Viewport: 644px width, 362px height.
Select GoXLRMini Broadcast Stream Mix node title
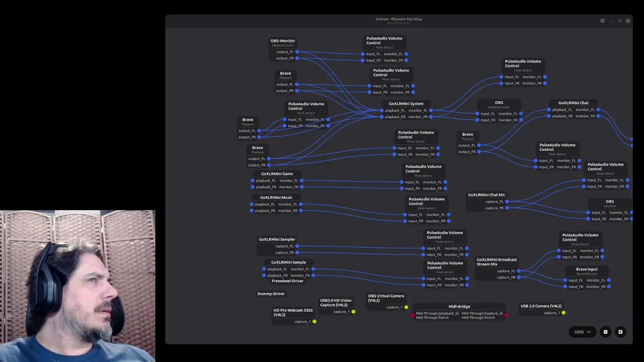(497, 262)
